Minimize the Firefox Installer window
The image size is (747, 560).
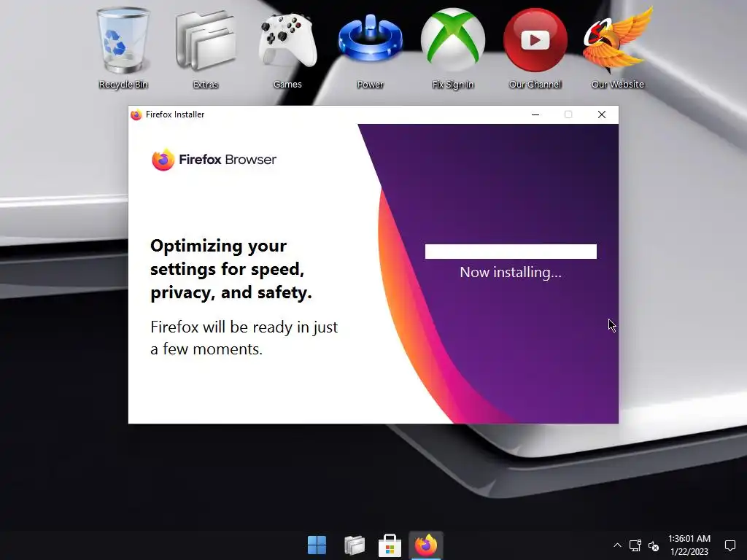tap(535, 114)
